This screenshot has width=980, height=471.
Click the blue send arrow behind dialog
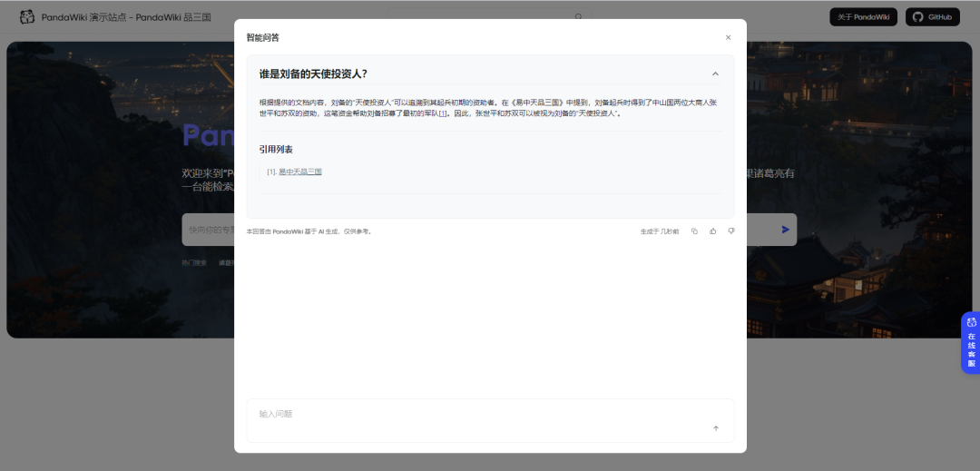tap(786, 230)
